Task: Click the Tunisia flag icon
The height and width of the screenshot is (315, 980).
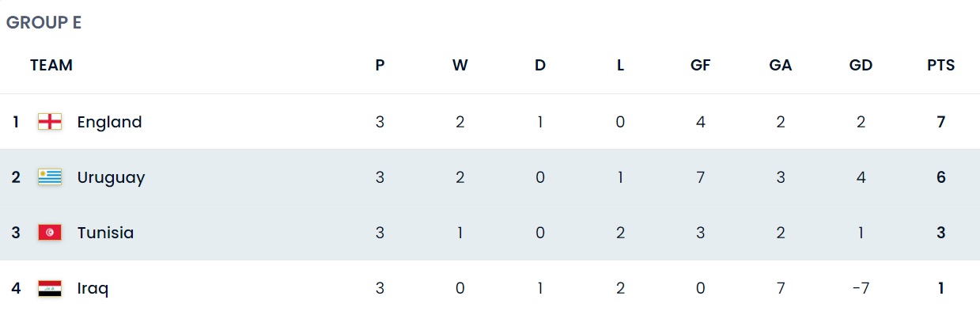Action: click(x=50, y=233)
